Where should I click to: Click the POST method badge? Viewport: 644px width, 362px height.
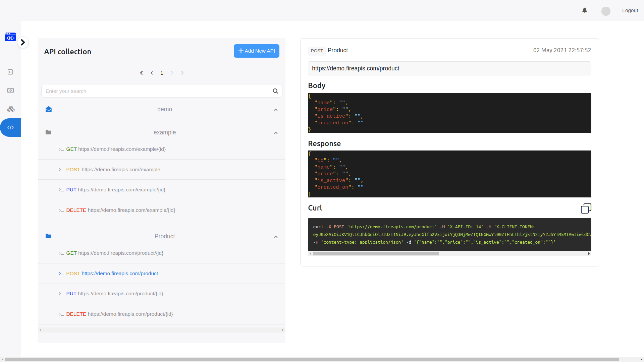click(317, 51)
